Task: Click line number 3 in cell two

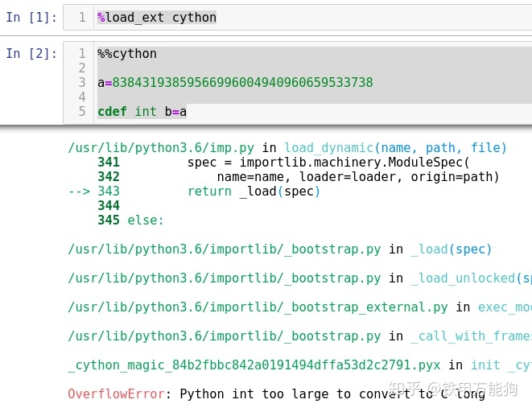Action: tap(82, 82)
